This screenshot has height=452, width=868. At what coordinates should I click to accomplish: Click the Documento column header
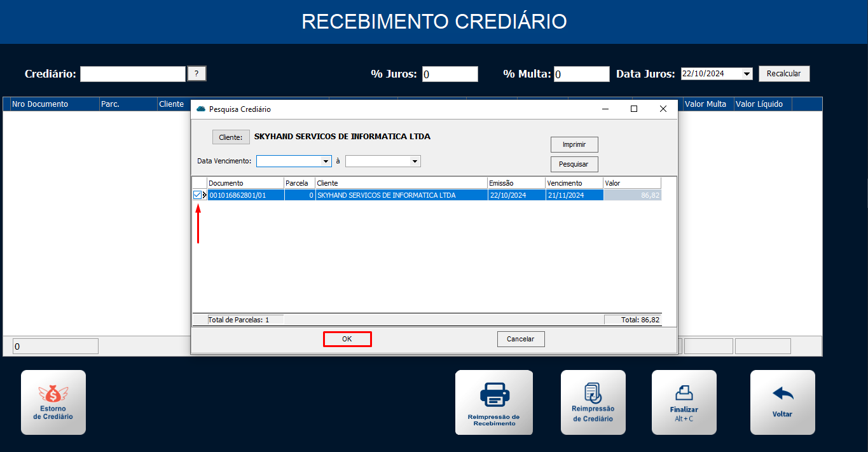pos(245,183)
